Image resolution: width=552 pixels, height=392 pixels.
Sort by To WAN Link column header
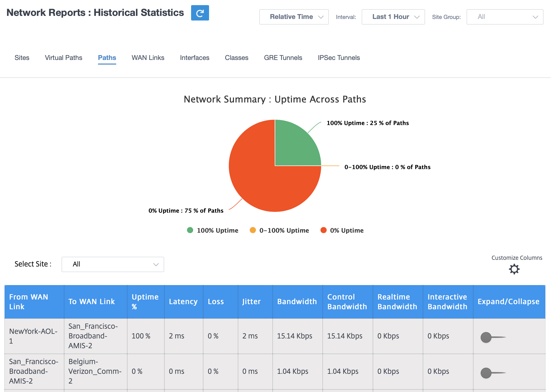coord(96,302)
